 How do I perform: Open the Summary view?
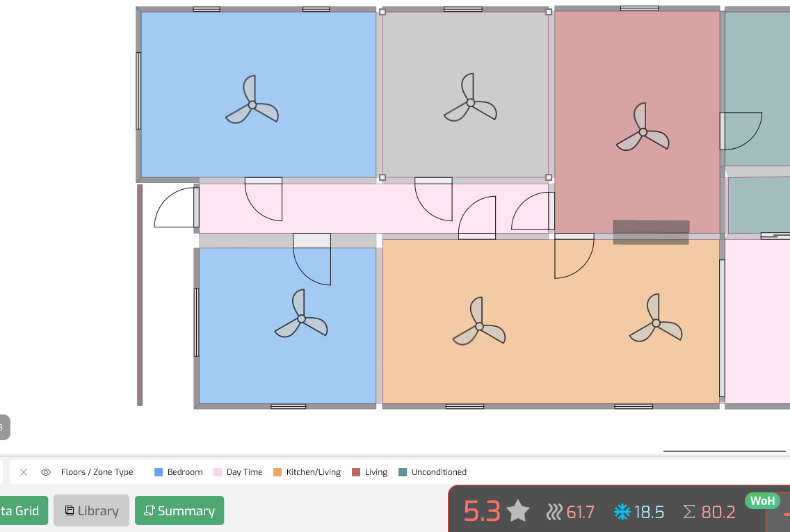pos(179,511)
